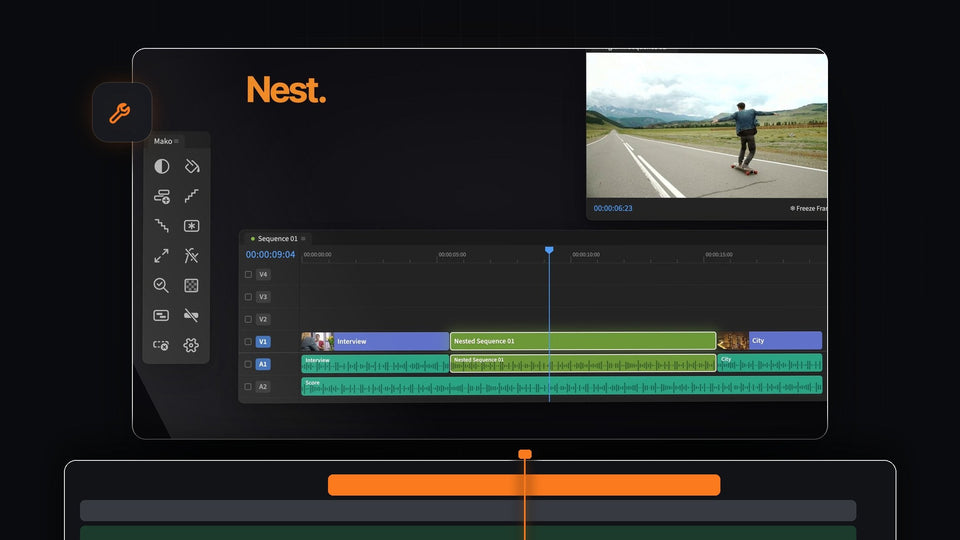Screen dimensions: 960x540
Task: Click the magnifier with checkmark icon
Action: 161,285
